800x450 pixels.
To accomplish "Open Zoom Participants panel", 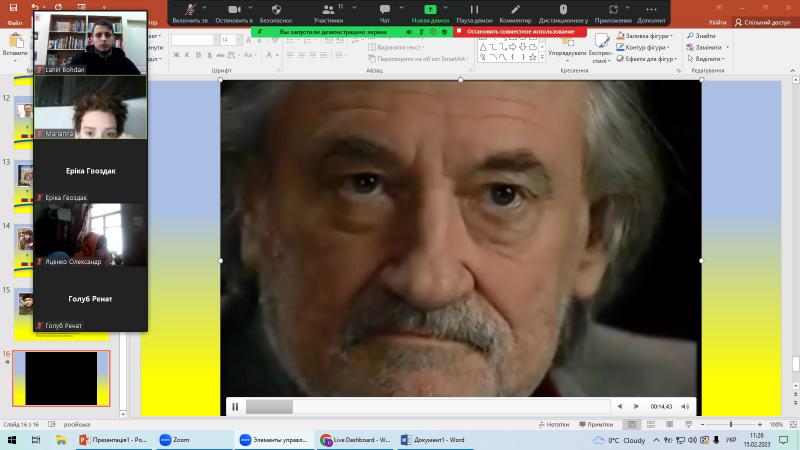I will 328,13.
